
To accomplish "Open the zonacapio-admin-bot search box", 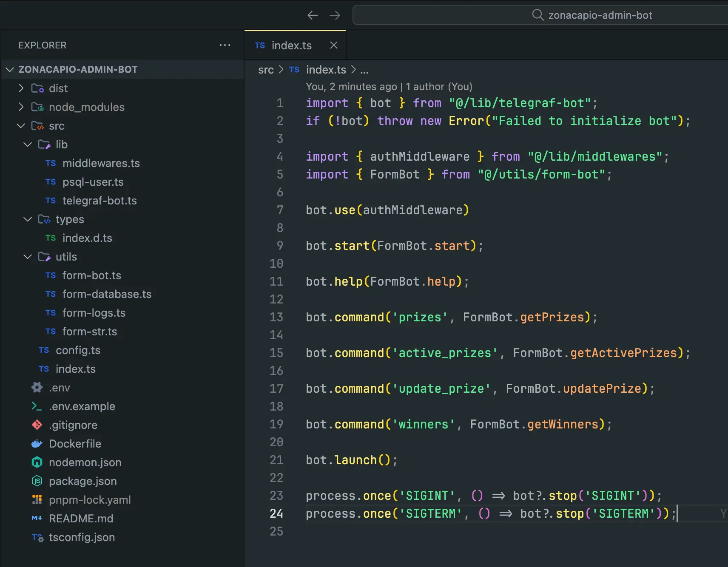I will (540, 15).
